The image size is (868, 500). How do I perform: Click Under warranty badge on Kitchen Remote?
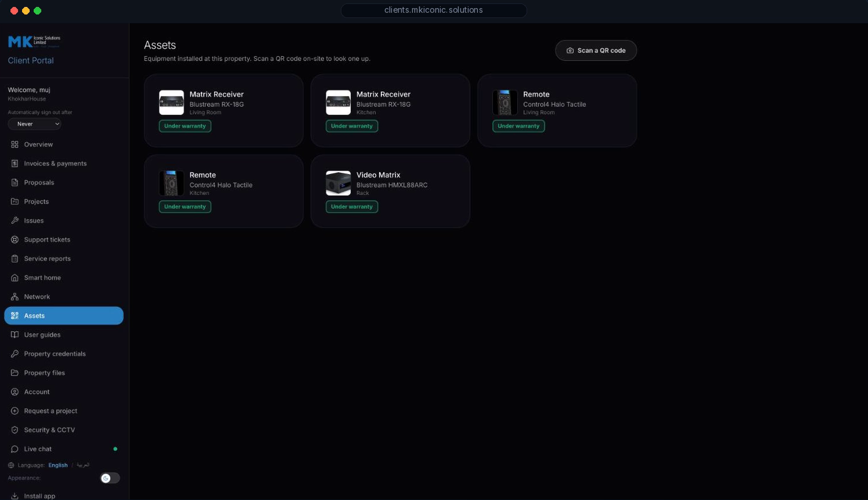pyautogui.click(x=185, y=206)
